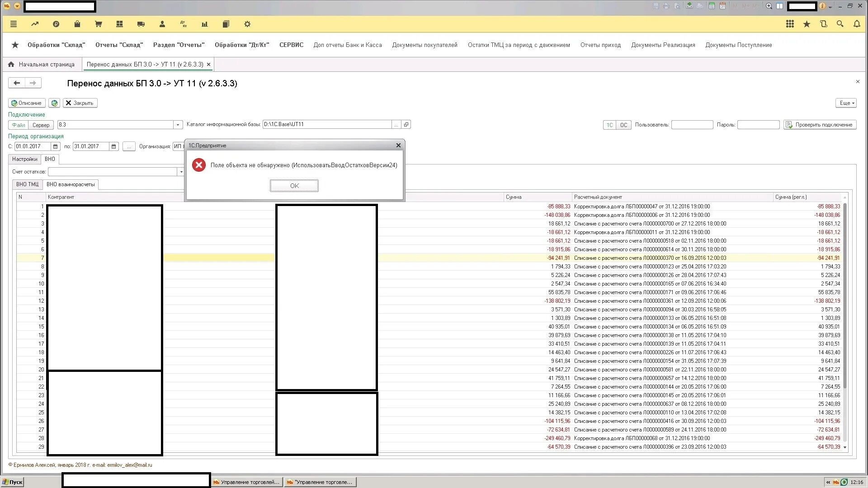The image size is (868, 488).
Task: Click the delivery truck section icon
Action: tap(141, 24)
